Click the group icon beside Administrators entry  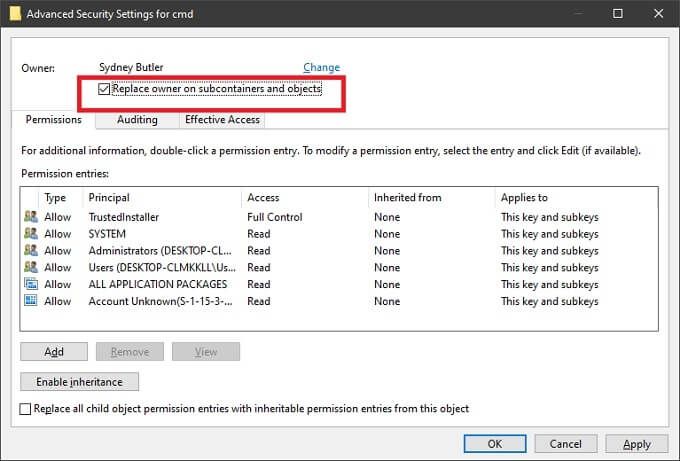click(30, 251)
